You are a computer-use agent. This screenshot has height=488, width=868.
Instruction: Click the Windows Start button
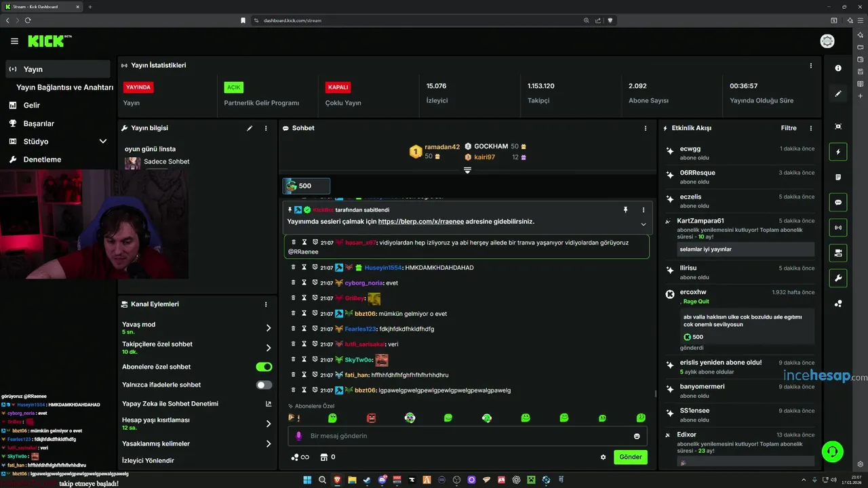pos(308,480)
